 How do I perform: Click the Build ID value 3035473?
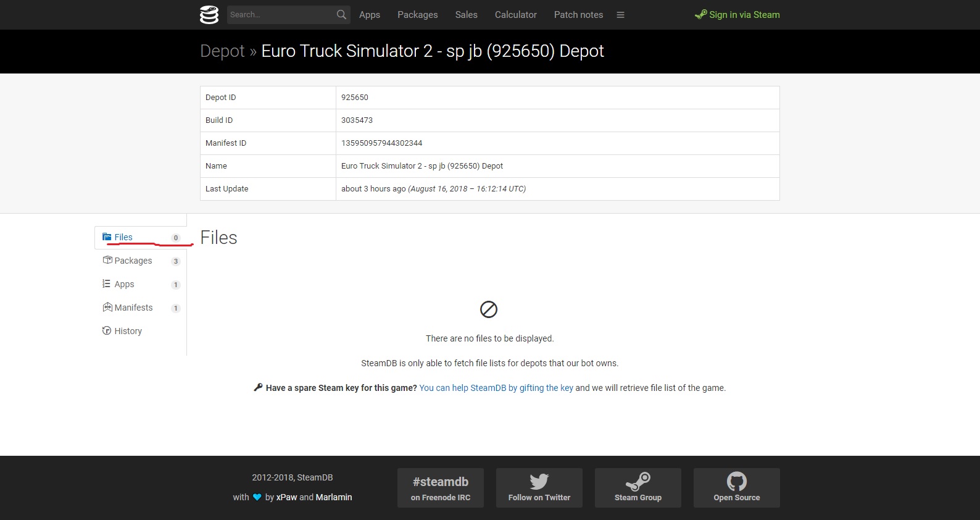coord(357,120)
